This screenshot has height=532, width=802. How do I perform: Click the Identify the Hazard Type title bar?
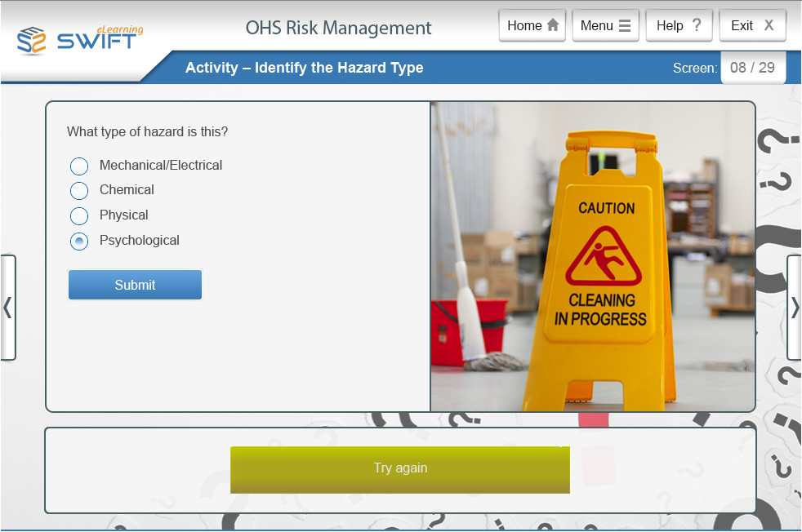305,68
